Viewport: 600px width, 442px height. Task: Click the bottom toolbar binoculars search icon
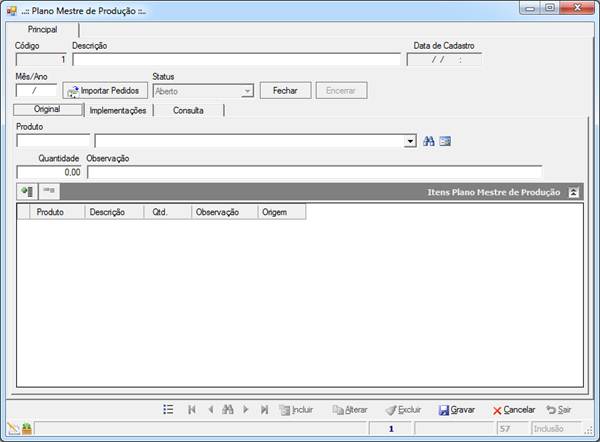[228, 409]
